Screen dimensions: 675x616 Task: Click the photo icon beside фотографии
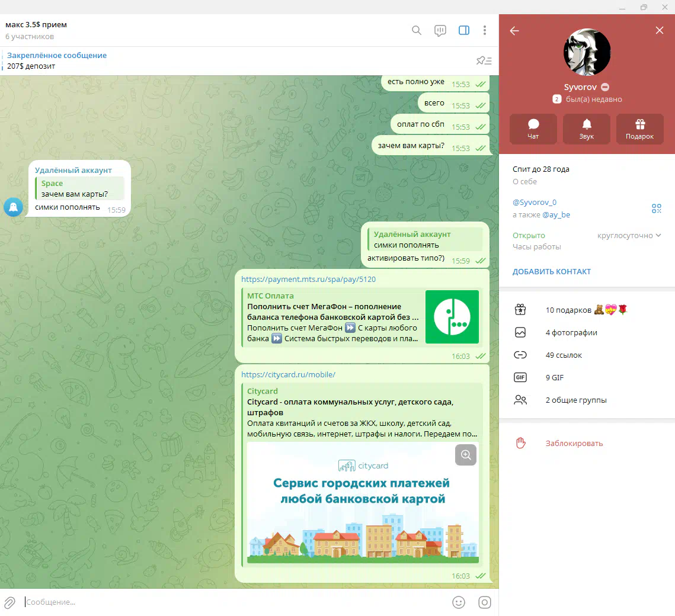tap(520, 332)
